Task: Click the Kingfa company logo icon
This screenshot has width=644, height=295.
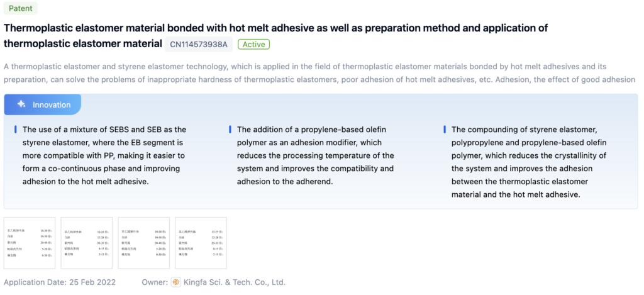Action: pos(177,282)
